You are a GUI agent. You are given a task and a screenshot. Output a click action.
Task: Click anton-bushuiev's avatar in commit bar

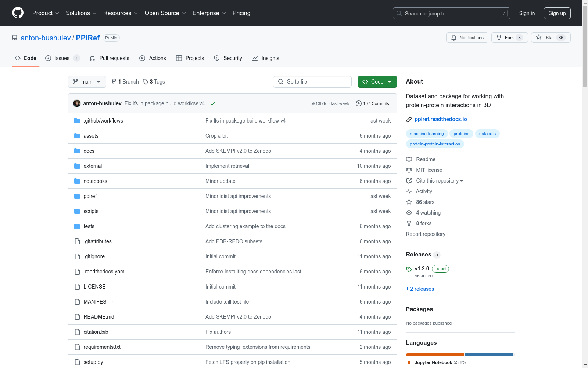[x=77, y=103]
